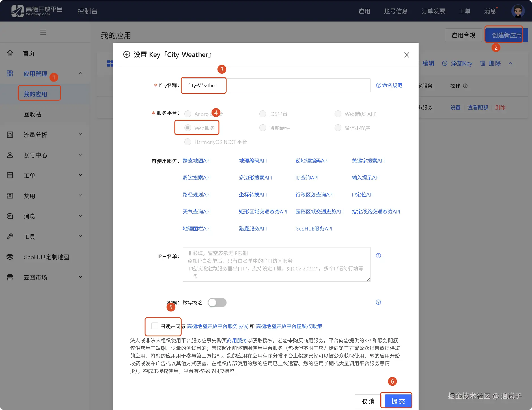This screenshot has height=410, width=532.
Task: Go to 回收站 in sidebar
Action: (x=32, y=114)
